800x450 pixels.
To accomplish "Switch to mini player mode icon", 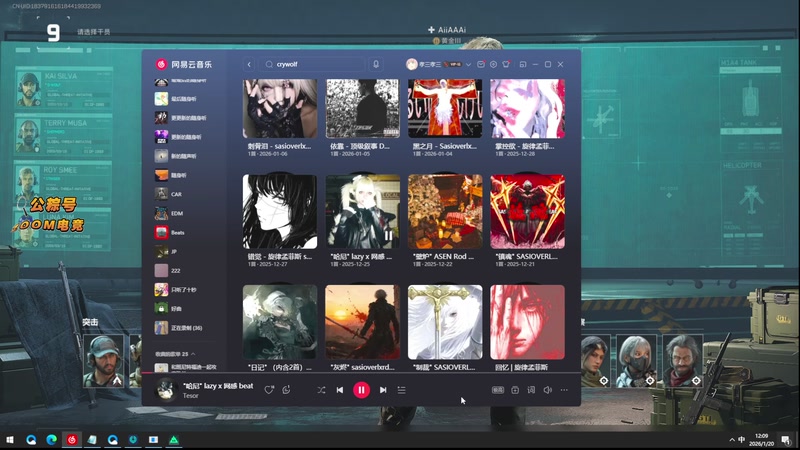I will tap(523, 64).
